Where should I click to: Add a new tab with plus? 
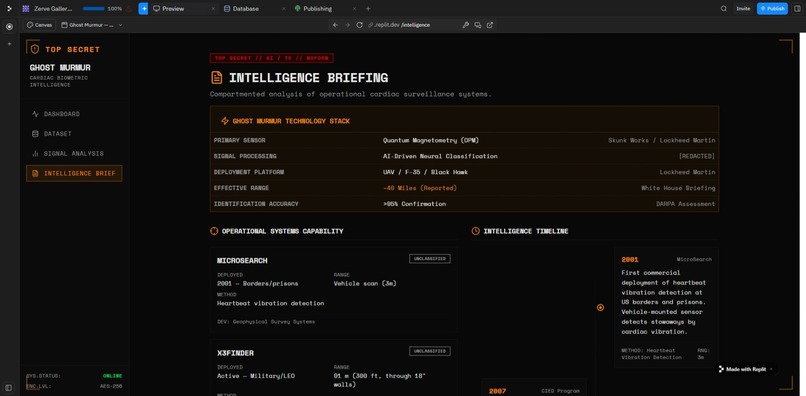tap(368, 9)
